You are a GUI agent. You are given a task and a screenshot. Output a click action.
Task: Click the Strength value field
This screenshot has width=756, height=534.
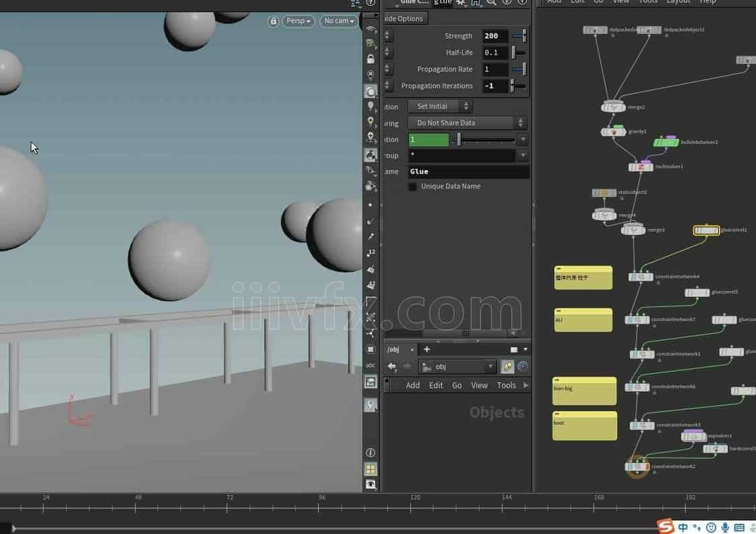[x=495, y=36]
